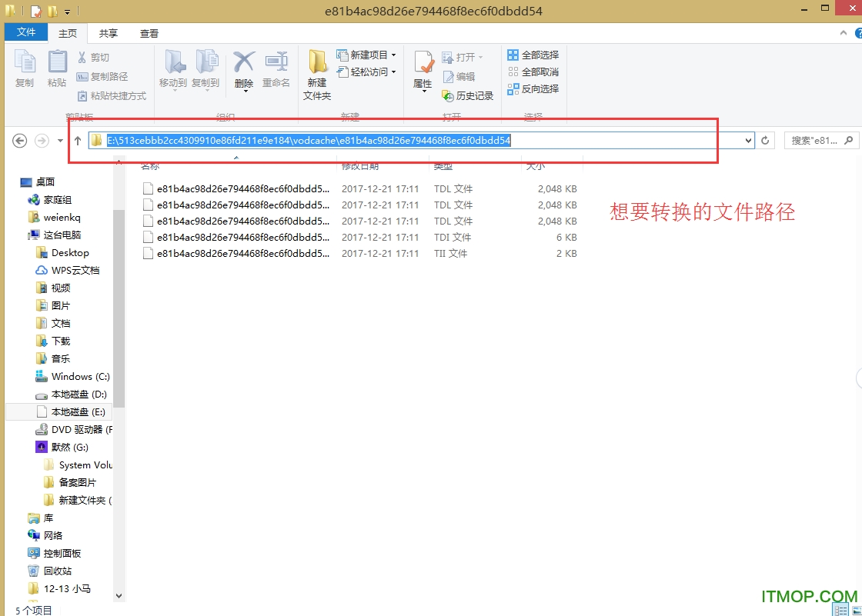Click the Rename (重命名) icon
The height and width of the screenshot is (616, 862).
coord(276,62)
